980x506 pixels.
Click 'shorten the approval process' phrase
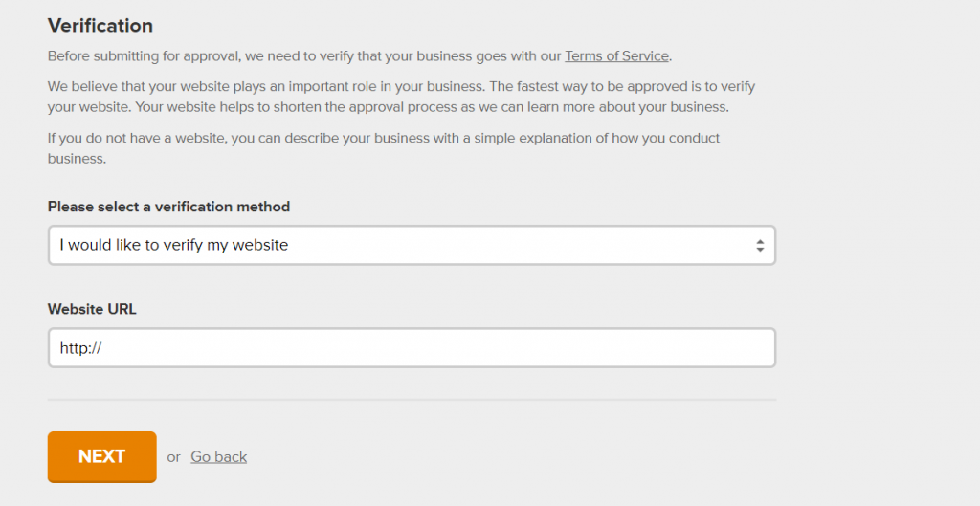[x=374, y=107]
